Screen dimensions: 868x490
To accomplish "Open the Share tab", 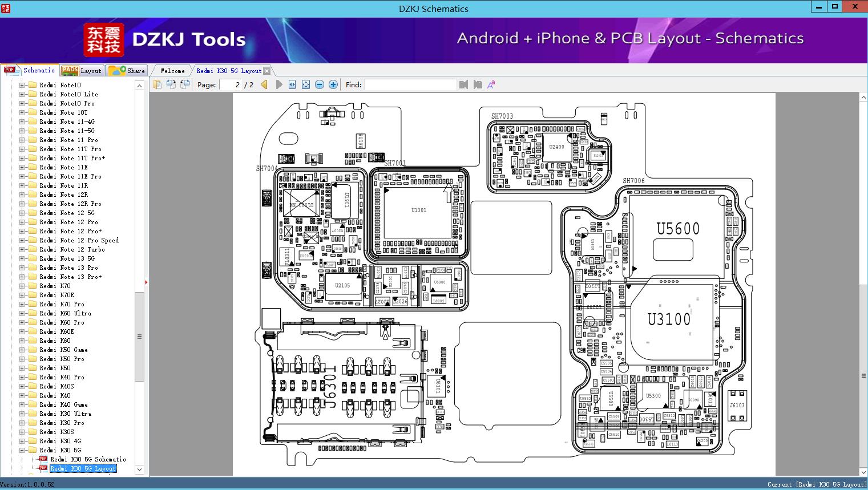I will coord(127,71).
